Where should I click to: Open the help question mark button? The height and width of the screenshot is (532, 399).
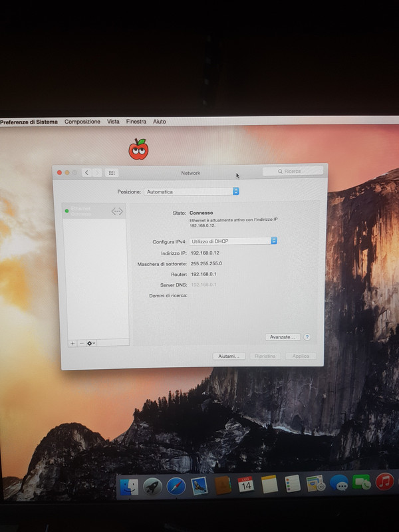tap(307, 337)
